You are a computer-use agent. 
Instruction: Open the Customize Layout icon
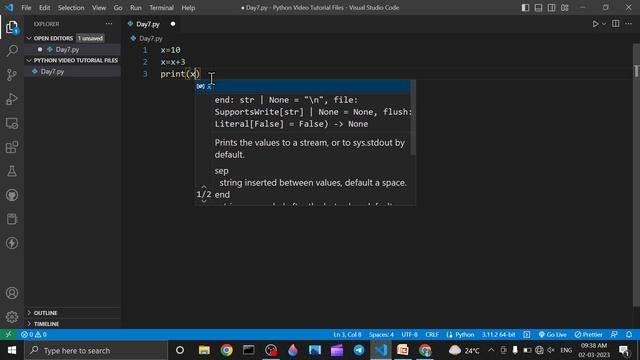(564, 8)
